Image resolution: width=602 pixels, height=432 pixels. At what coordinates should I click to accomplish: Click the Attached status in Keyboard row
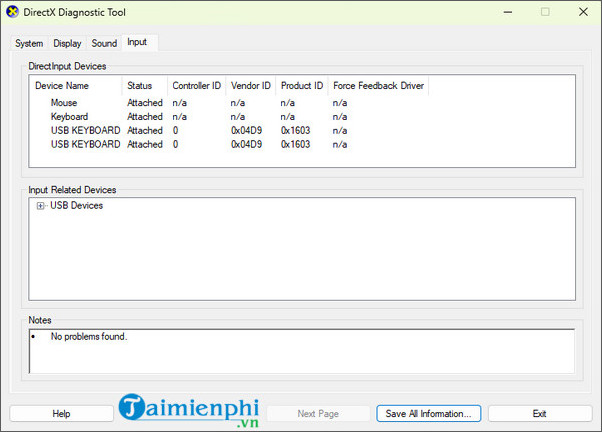tap(145, 117)
